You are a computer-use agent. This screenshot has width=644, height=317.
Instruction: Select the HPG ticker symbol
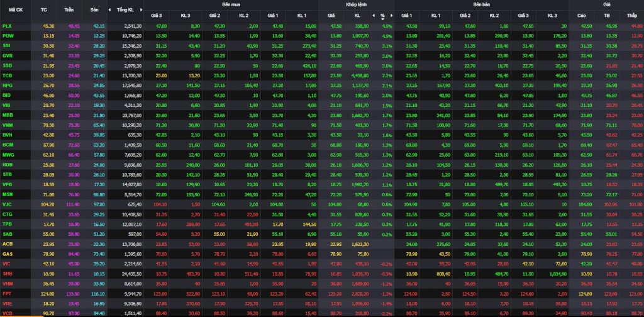(x=8, y=86)
